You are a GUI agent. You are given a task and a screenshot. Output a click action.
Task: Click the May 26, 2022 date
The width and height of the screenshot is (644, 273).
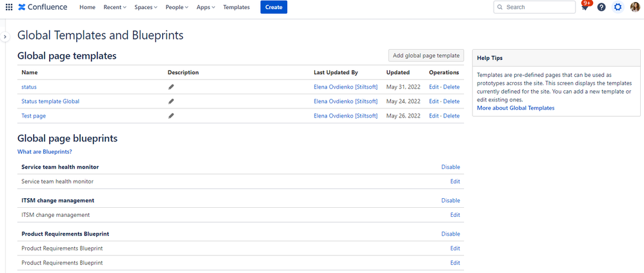coord(403,116)
